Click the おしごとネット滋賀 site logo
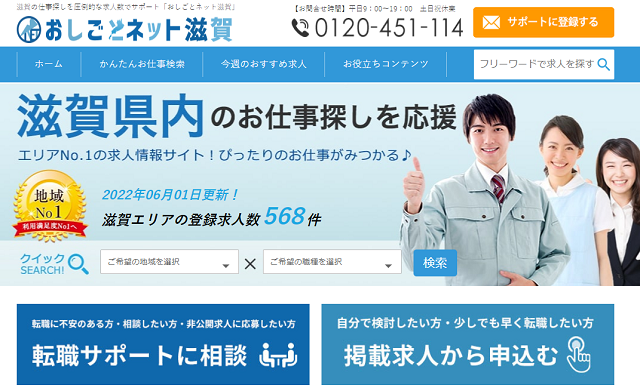640x388 pixels. 125,29
